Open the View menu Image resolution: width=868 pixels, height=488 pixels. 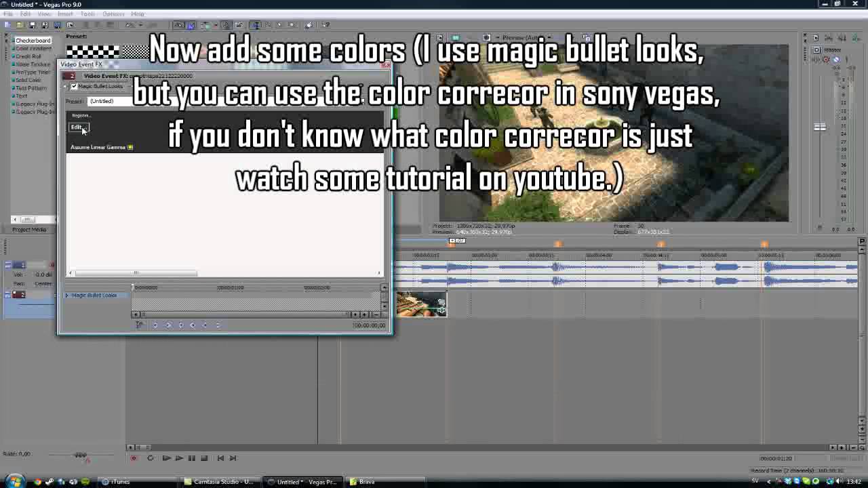click(x=44, y=14)
